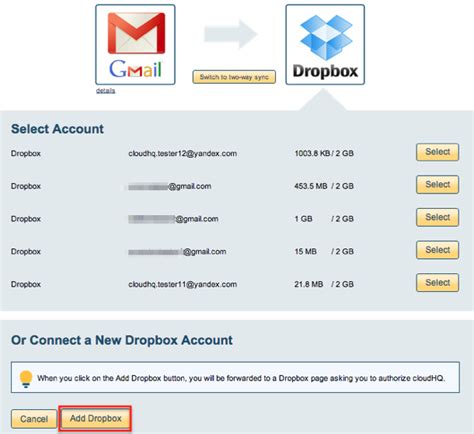Click the authorize cloudHQ hint text
This screenshot has height=434, width=474.
point(241,378)
